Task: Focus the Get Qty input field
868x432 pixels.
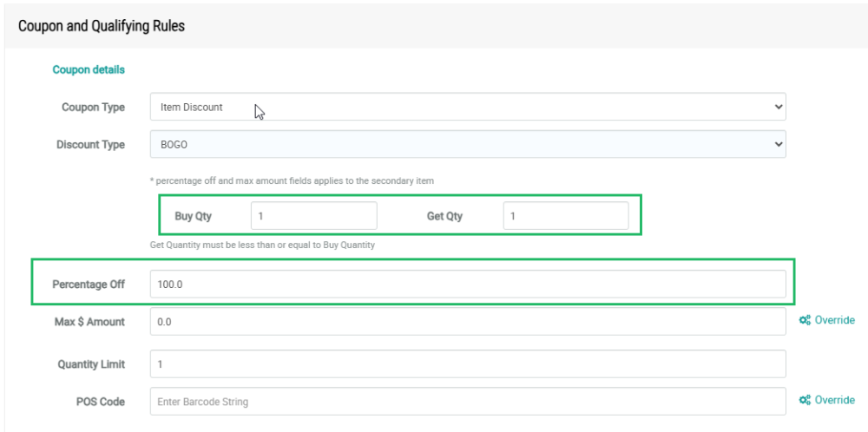Action: tap(565, 216)
